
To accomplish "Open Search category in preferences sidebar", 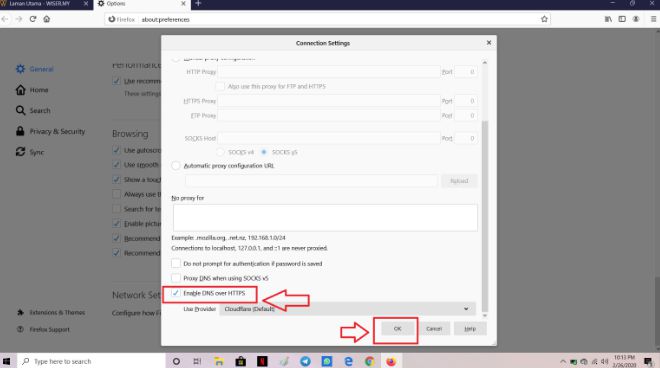I will pos(33,110).
